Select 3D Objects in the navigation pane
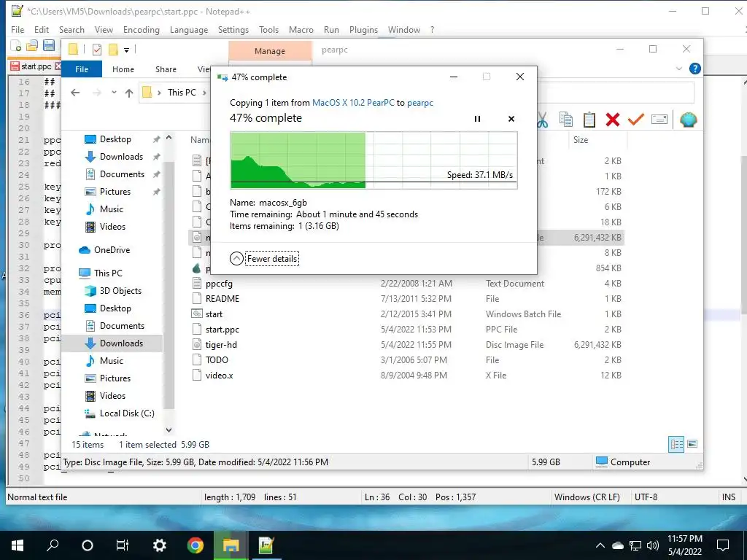The width and height of the screenshot is (747, 560). (120, 291)
